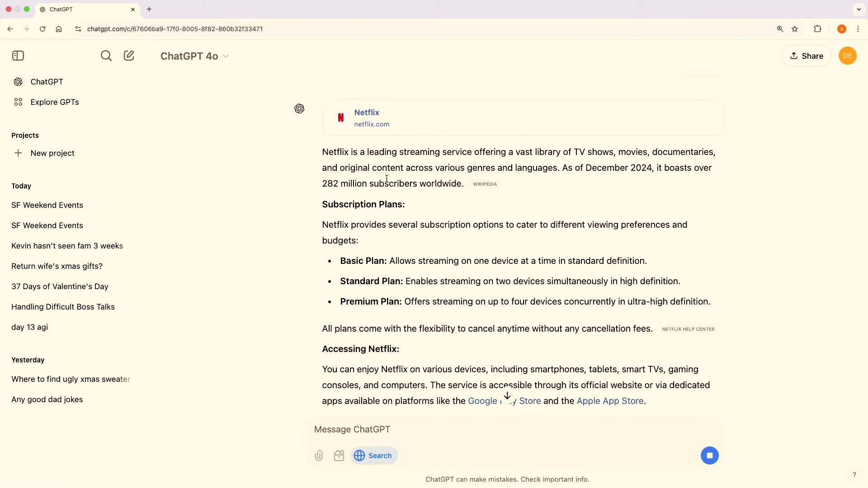Viewport: 868px width, 488px height.
Task: Start a new chat with compose icon
Action: coord(129,56)
